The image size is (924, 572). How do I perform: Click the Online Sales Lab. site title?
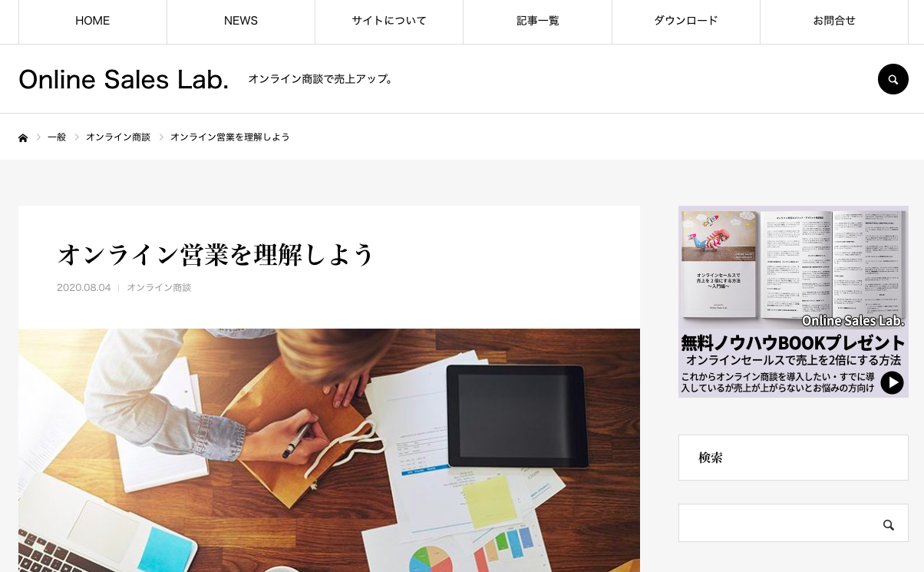point(124,79)
